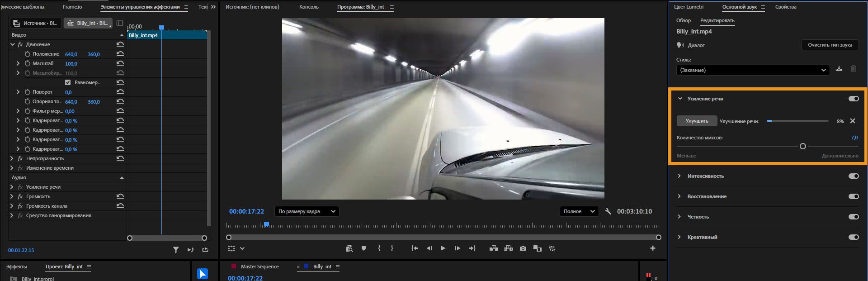Click the blue selection tool arrow icon
This screenshot has width=868, height=281.
pos(203,274)
